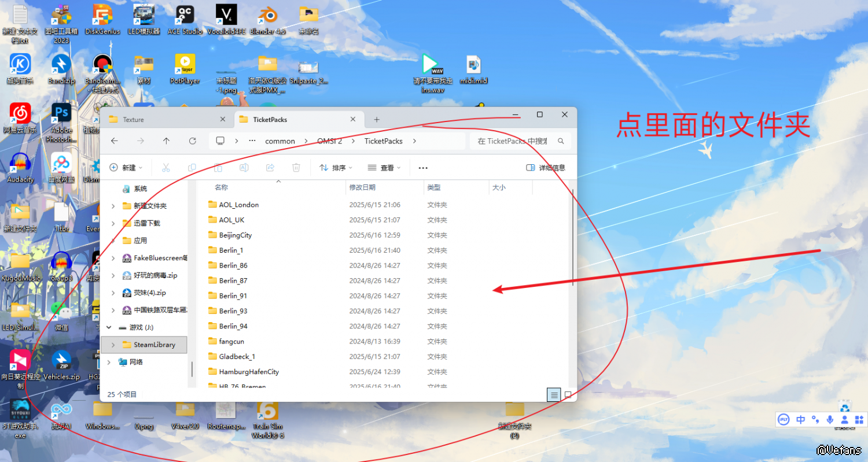
Task: Open the 排序 sort dropdown
Action: coord(336,168)
